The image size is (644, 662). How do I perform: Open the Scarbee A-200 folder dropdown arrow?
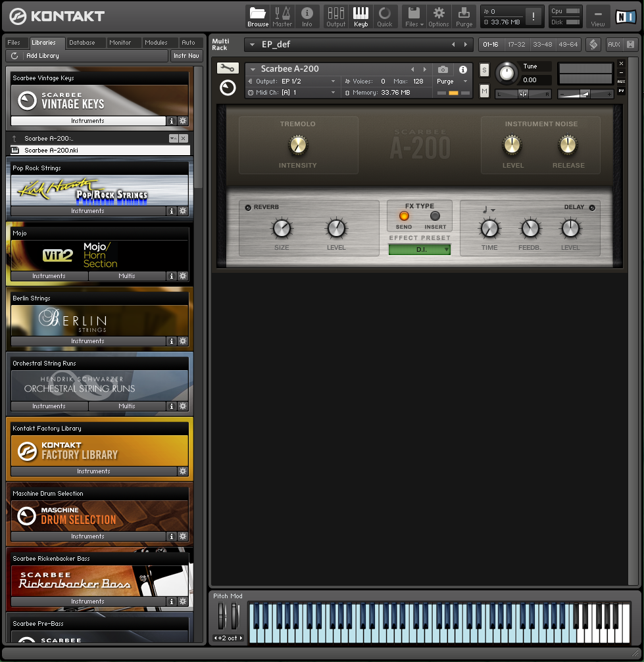(x=173, y=139)
